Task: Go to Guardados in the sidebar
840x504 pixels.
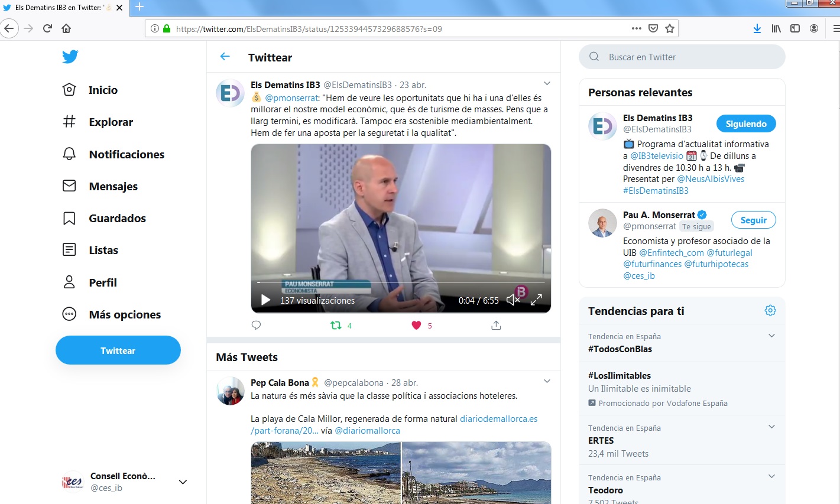Action: tap(117, 218)
